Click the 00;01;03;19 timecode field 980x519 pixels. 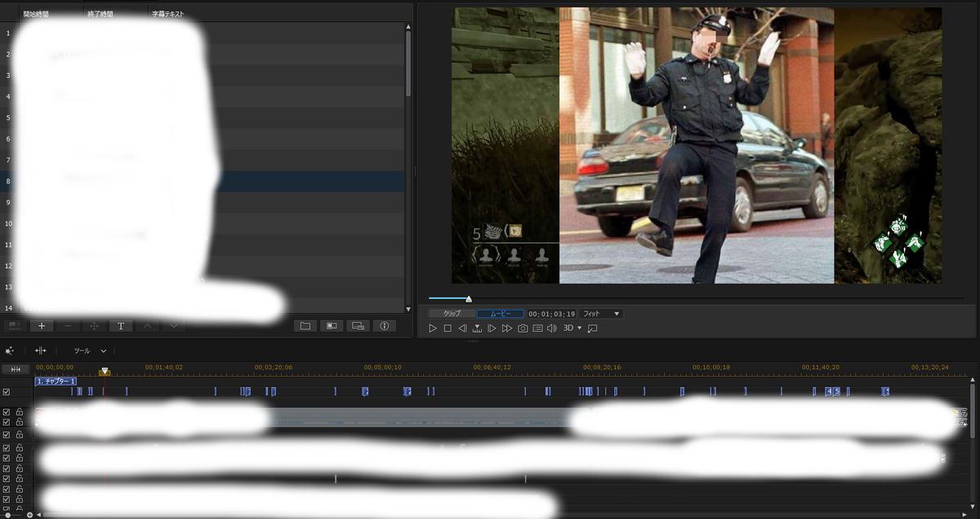pyautogui.click(x=551, y=313)
